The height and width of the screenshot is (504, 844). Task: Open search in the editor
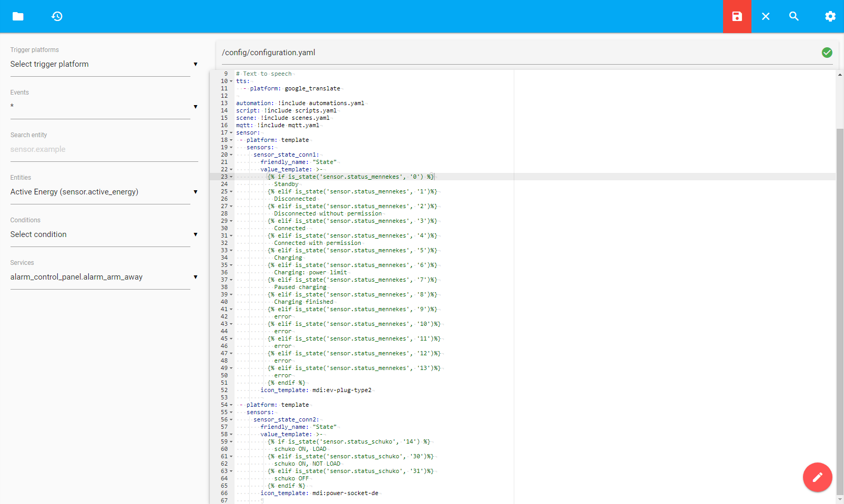[x=794, y=16]
